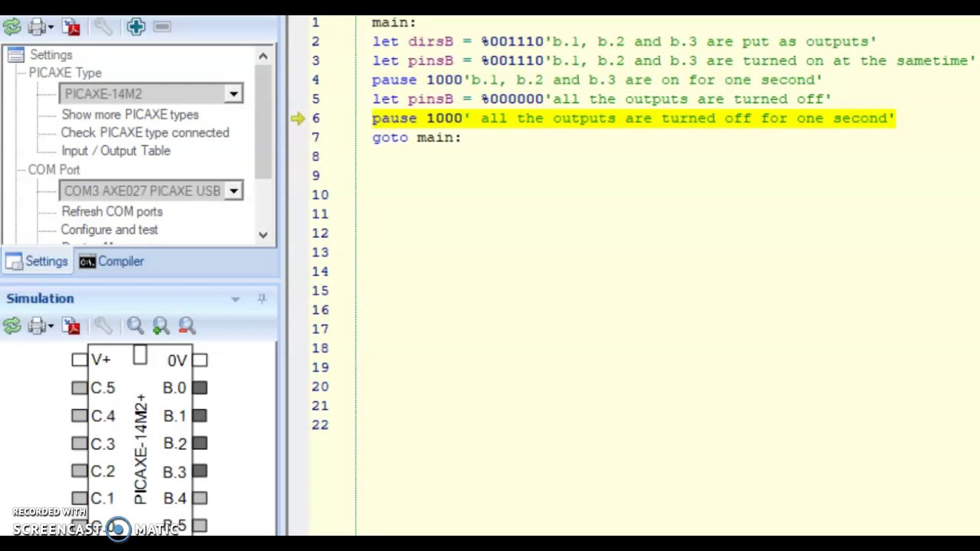This screenshot has height=551, width=980.
Task: Click 'let pinsB = %001110' on line 3
Action: [458, 60]
